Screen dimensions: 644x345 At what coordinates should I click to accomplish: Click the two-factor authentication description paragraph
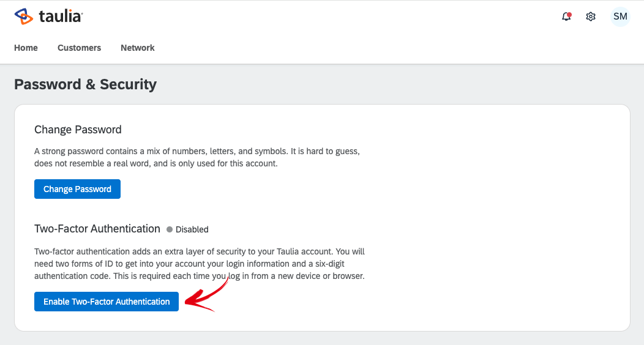(200, 264)
